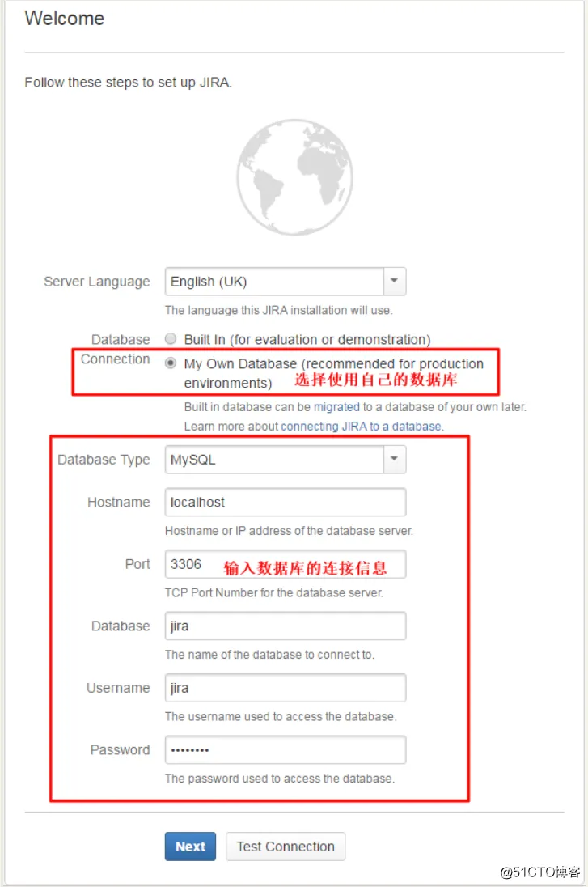This screenshot has height=887, width=588.
Task: Click the Port input field
Action: click(x=286, y=564)
